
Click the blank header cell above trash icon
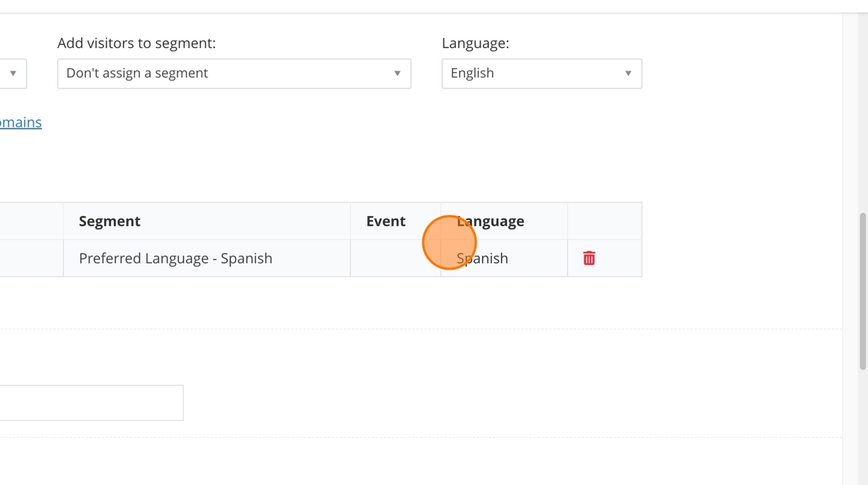pyautogui.click(x=604, y=222)
